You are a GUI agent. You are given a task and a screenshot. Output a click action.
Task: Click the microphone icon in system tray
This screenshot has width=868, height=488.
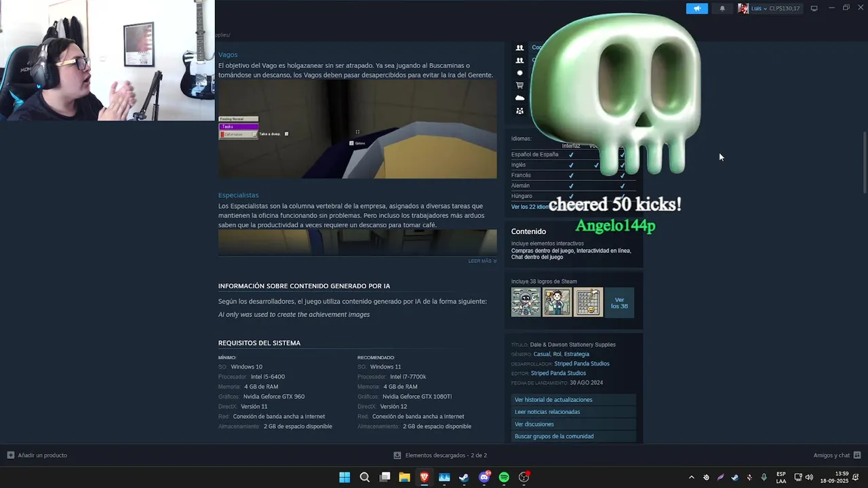764,477
